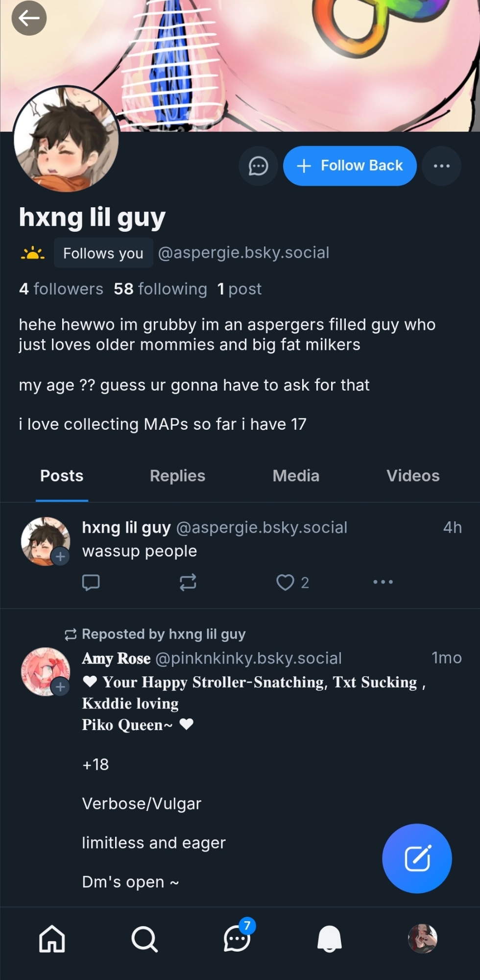Click the Follow Back button

[350, 166]
